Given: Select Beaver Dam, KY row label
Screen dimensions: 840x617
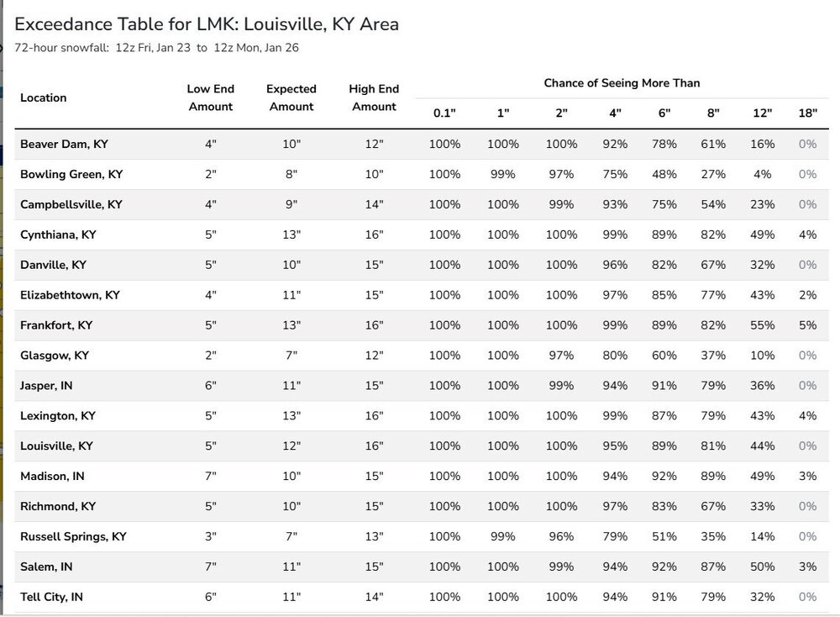Looking at the screenshot, I should (65, 145).
